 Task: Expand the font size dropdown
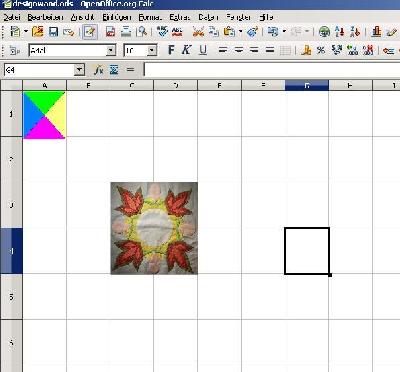[x=152, y=51]
